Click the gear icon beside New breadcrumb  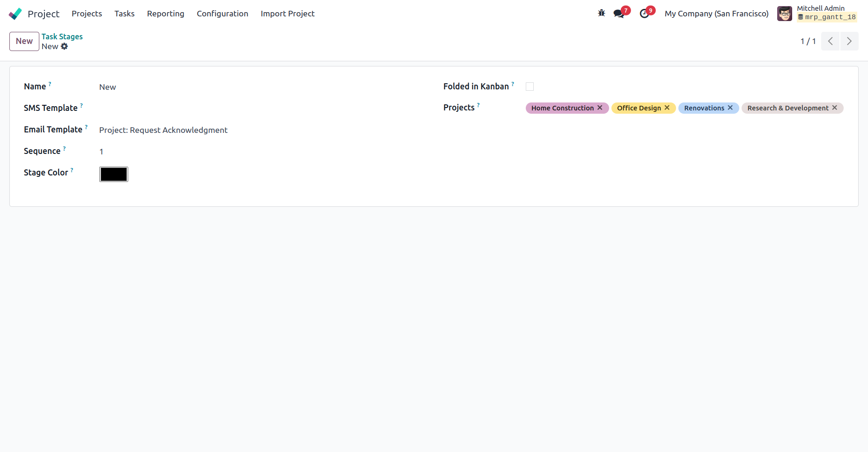[x=65, y=46]
